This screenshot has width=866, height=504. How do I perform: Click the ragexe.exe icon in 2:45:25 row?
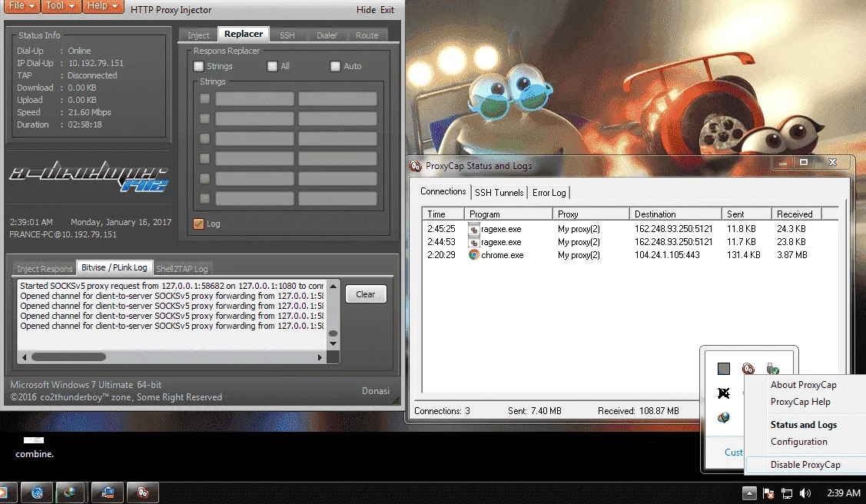coord(473,228)
